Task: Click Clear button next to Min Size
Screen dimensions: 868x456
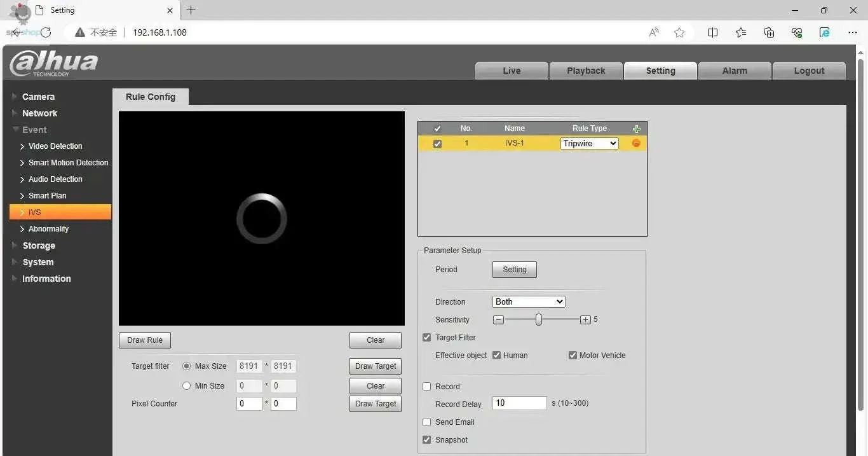Action: tap(376, 386)
